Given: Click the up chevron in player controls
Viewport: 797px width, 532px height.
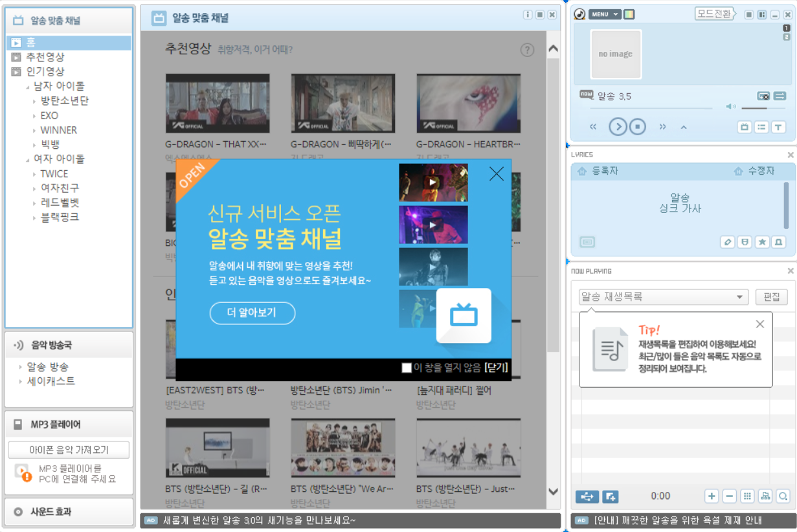Looking at the screenshot, I should click(684, 127).
